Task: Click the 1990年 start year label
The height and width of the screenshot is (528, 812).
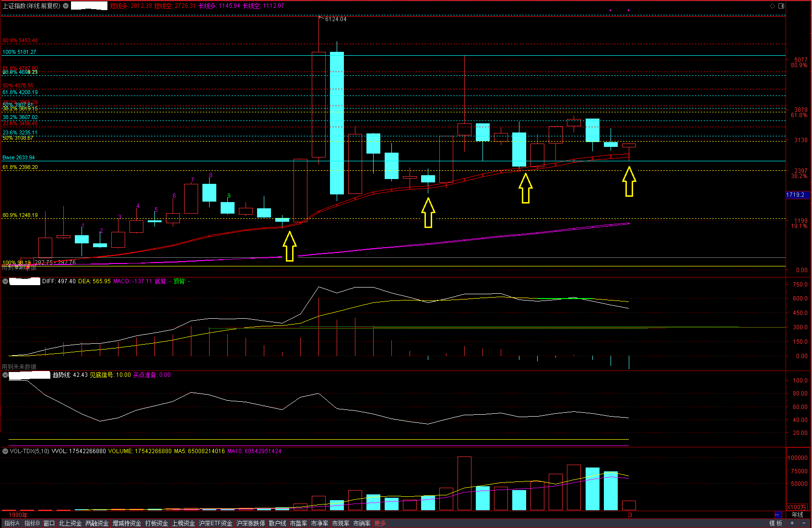Action: point(18,515)
